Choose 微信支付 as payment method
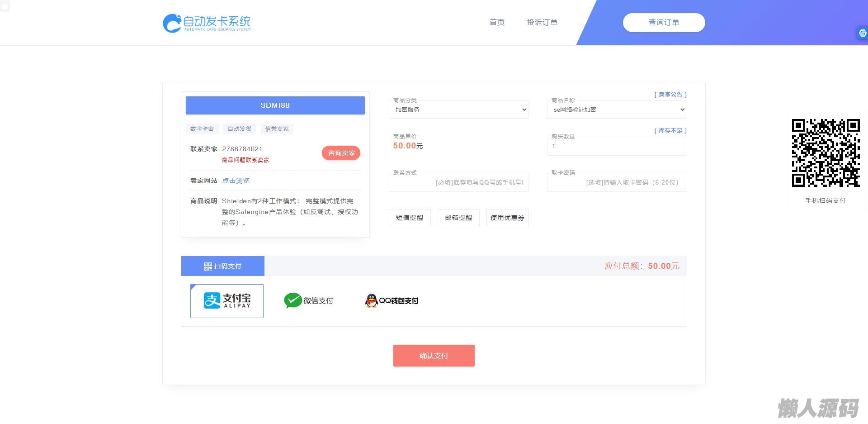Viewport: 868px width, 424px height. point(309,300)
